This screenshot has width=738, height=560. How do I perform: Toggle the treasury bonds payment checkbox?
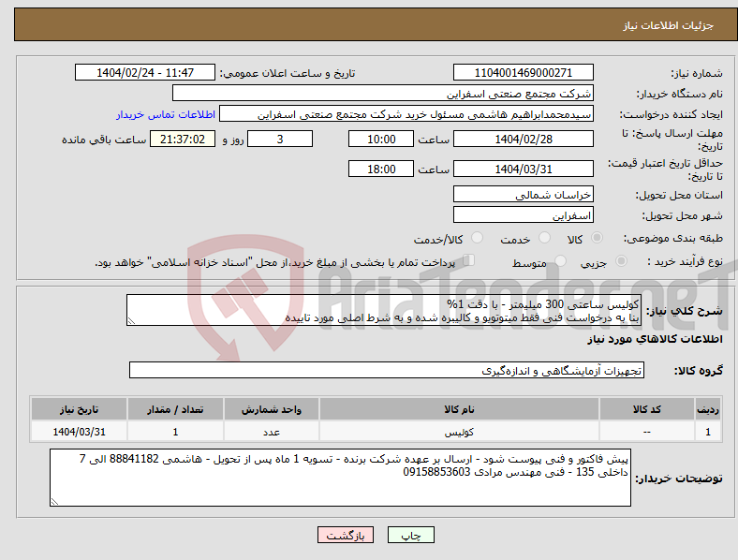tap(468, 260)
